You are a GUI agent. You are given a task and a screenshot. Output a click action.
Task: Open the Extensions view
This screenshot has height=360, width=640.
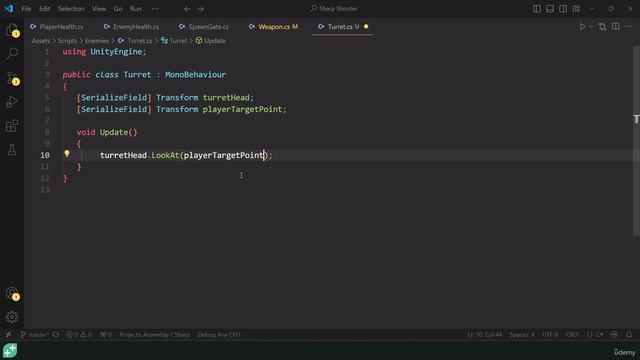pos(12,126)
